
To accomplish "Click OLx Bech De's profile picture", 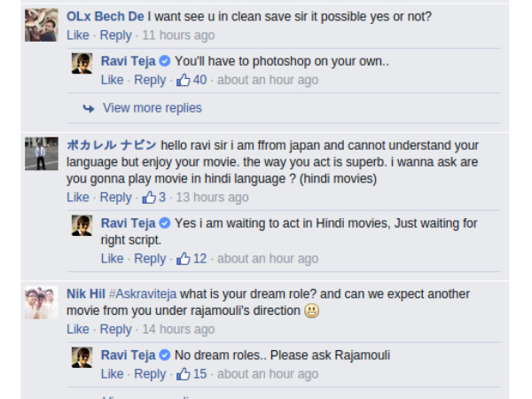I will 41,25.
